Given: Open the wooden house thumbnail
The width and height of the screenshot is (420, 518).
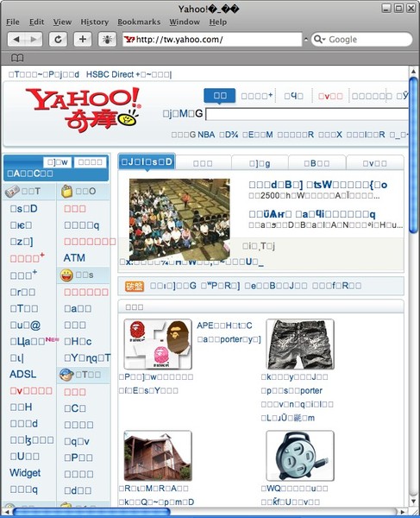Looking at the screenshot, I should click(x=158, y=456).
